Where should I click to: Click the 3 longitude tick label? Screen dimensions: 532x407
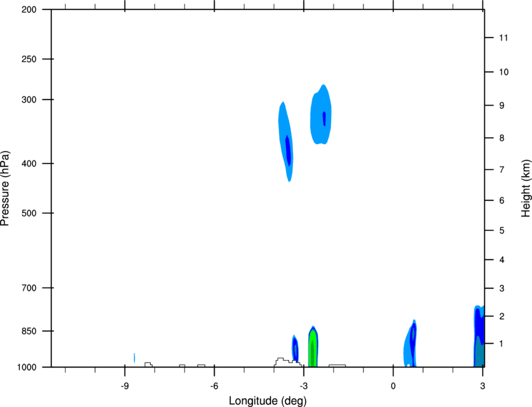click(x=483, y=386)
